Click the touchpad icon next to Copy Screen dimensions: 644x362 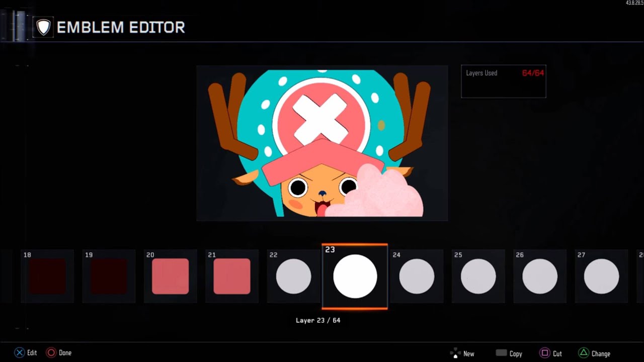(501, 353)
